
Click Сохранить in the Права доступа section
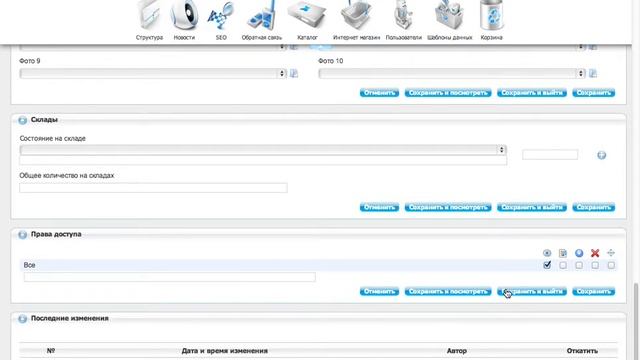coord(593,291)
